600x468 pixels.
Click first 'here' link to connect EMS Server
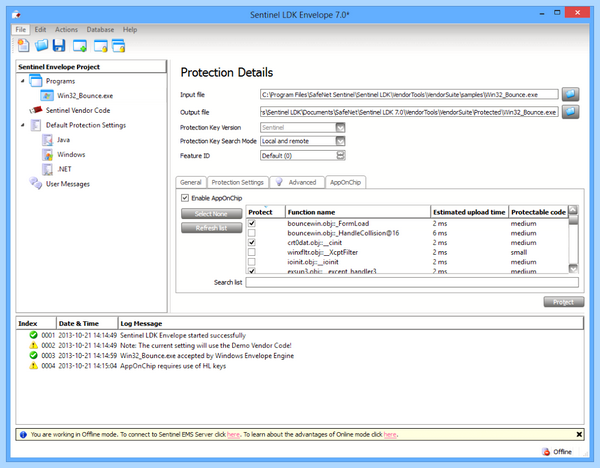233,434
